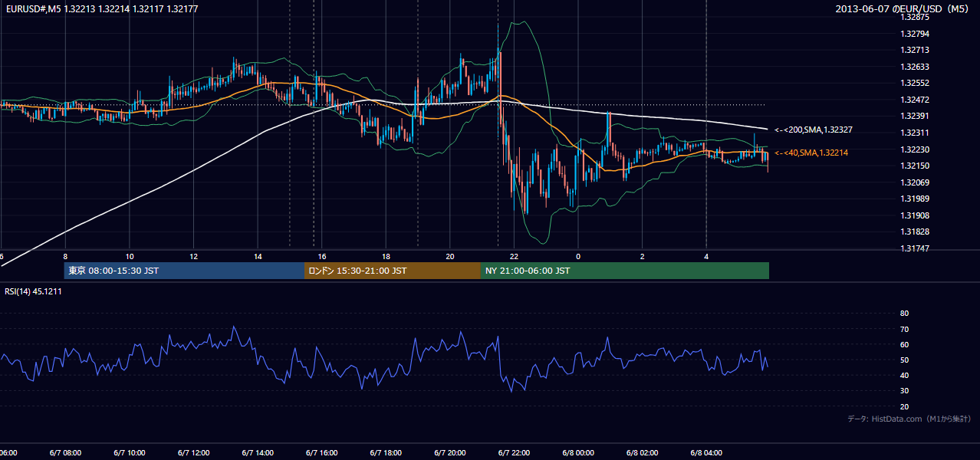Click the 6/7 10:00 date label
This screenshot has width=980, height=460.
tap(130, 453)
